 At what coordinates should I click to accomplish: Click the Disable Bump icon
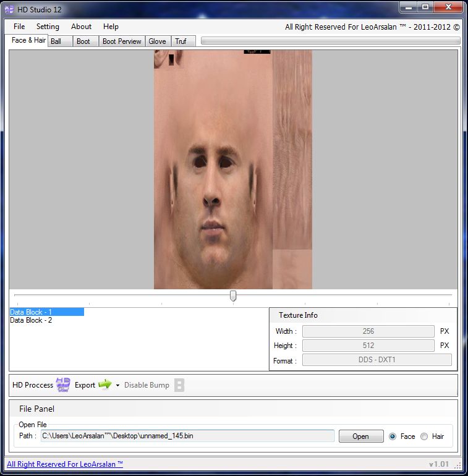(179, 385)
